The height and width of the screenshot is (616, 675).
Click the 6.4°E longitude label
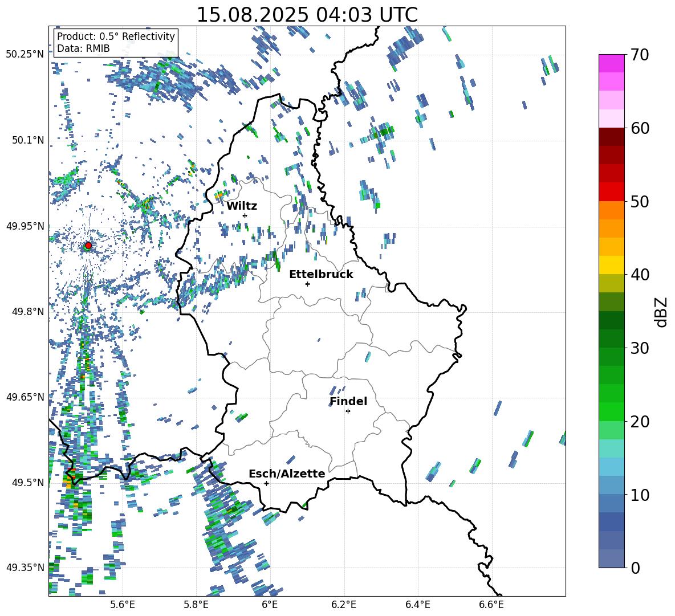pos(417,605)
